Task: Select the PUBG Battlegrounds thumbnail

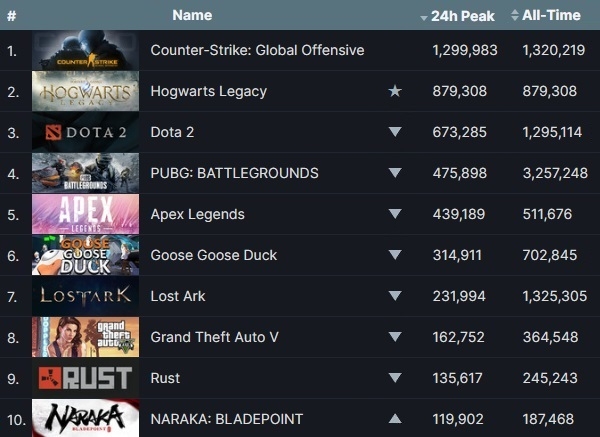Action: (85, 173)
